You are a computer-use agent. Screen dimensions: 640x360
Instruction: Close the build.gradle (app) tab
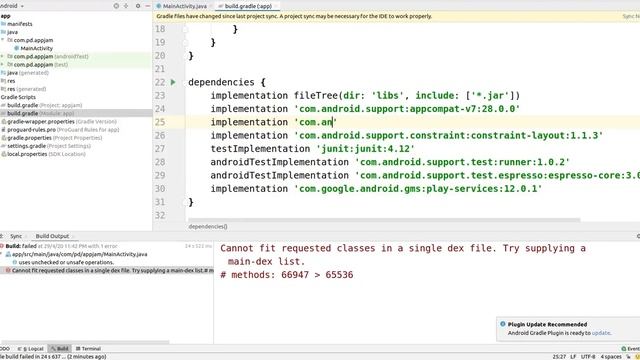pyautogui.click(x=276, y=6)
